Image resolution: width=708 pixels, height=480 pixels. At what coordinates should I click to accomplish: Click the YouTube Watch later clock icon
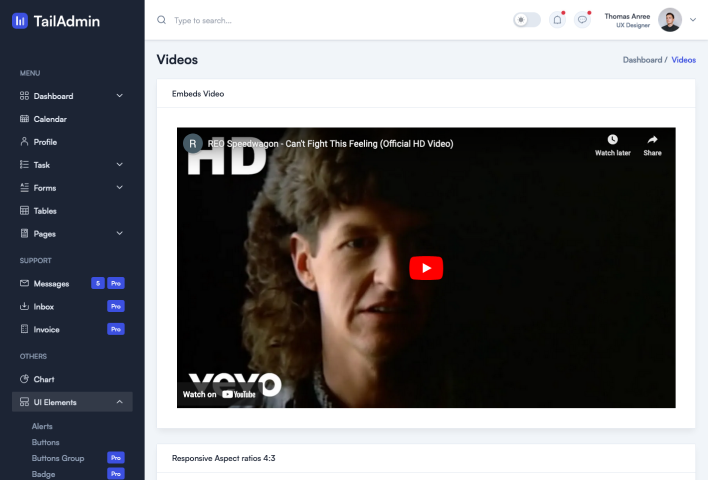pos(612,140)
